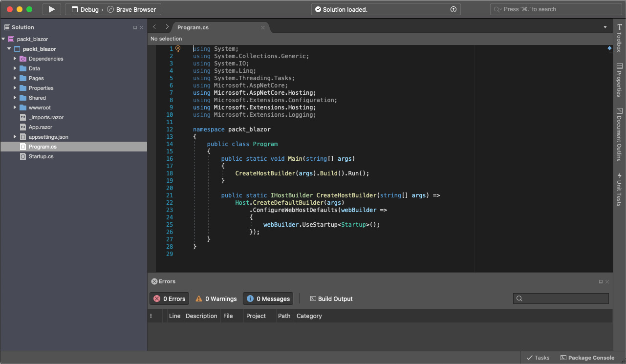Click the Run play button
This screenshot has width=626, height=364.
51,9
